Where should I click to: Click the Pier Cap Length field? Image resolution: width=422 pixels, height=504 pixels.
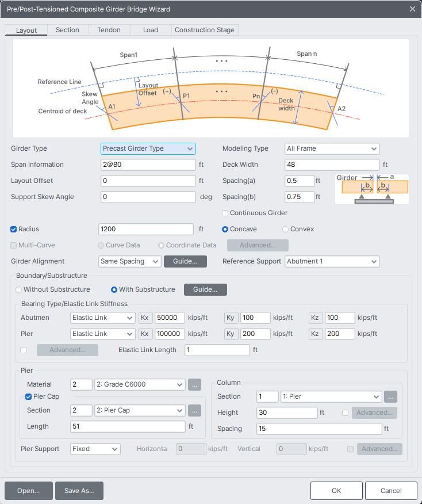pyautogui.click(x=128, y=426)
